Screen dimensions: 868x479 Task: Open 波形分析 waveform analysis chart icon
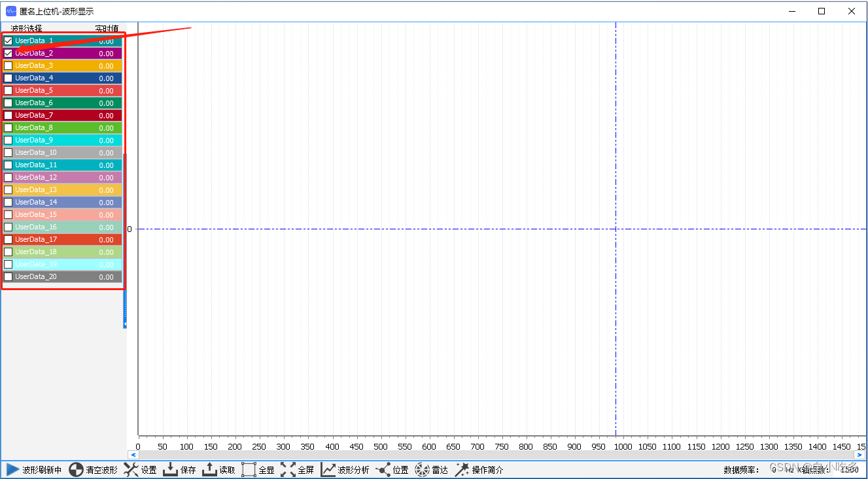(x=328, y=469)
